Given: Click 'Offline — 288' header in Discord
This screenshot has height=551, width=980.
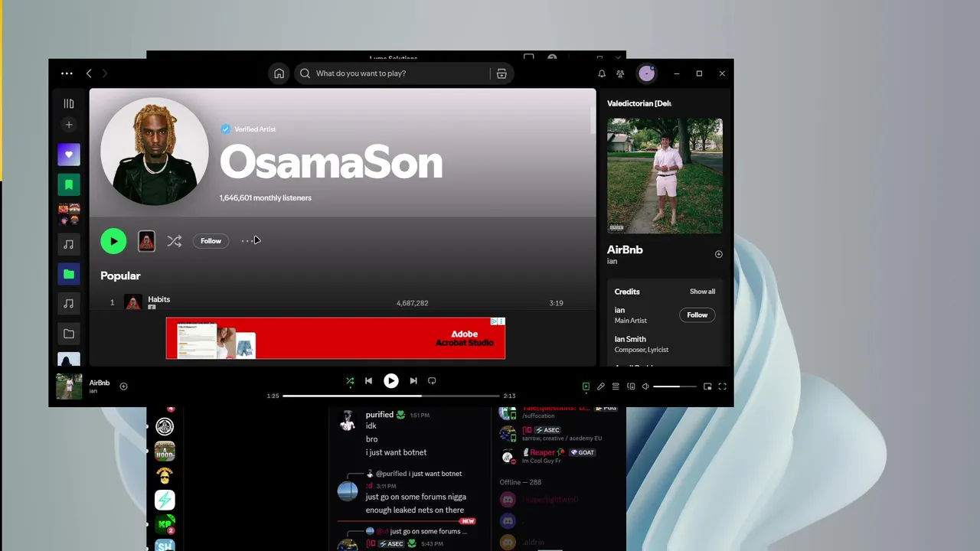Looking at the screenshot, I should pos(521,482).
